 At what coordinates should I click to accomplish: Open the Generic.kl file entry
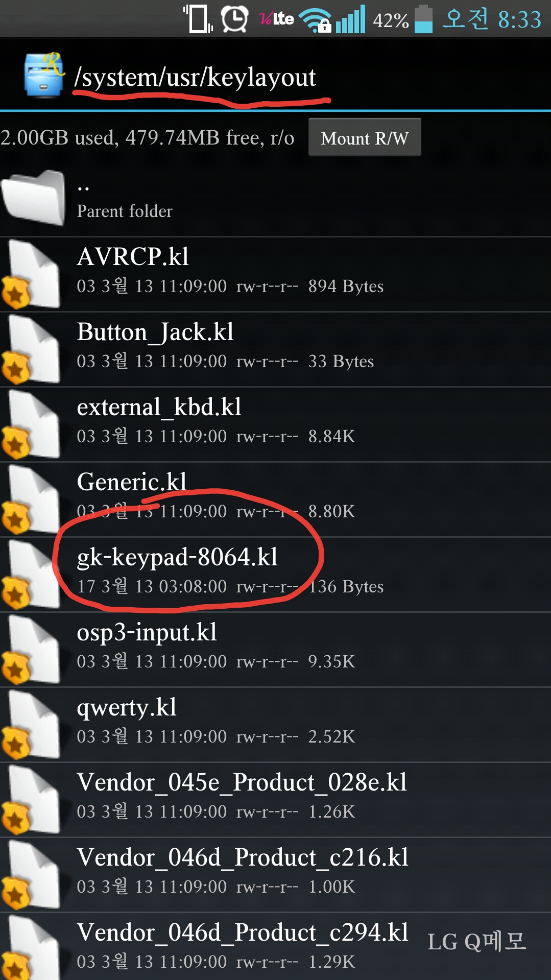coord(275,499)
